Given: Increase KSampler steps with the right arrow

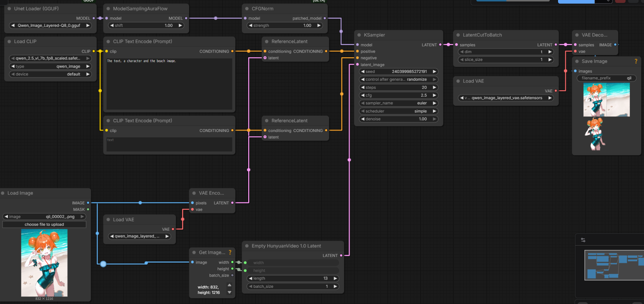Looking at the screenshot, I should coord(435,87).
